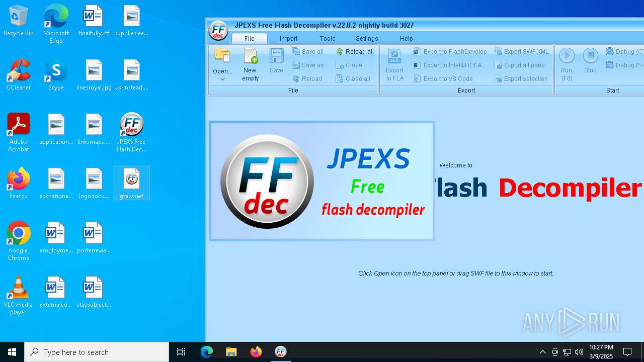Open Adobe Acrobat desktop shortcut

pos(19,133)
